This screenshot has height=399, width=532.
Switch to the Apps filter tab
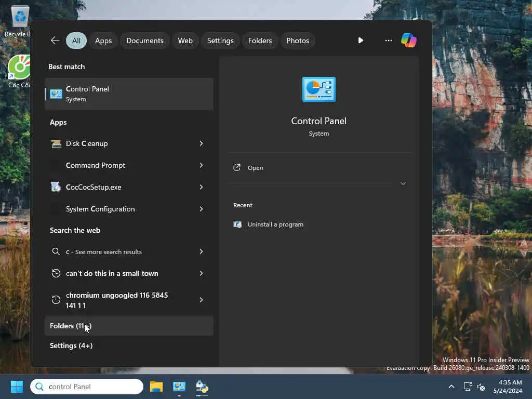coord(103,41)
